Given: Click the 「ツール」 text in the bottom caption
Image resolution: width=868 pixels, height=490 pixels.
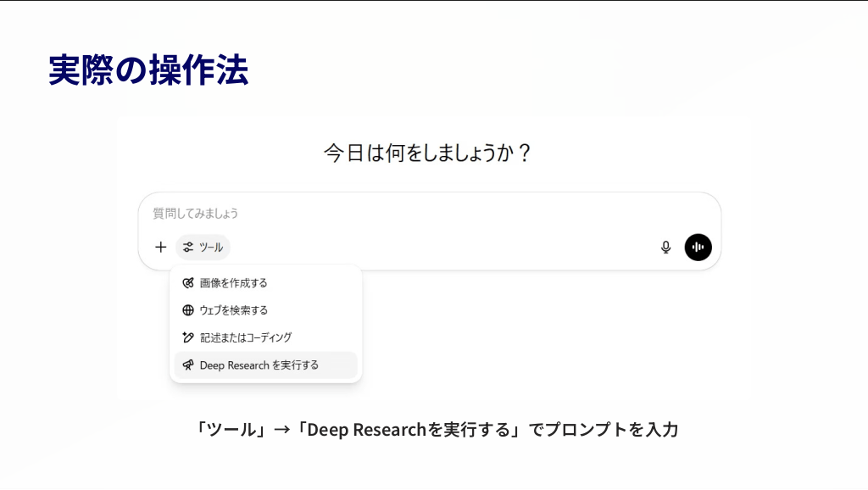Looking at the screenshot, I should click(x=231, y=430).
